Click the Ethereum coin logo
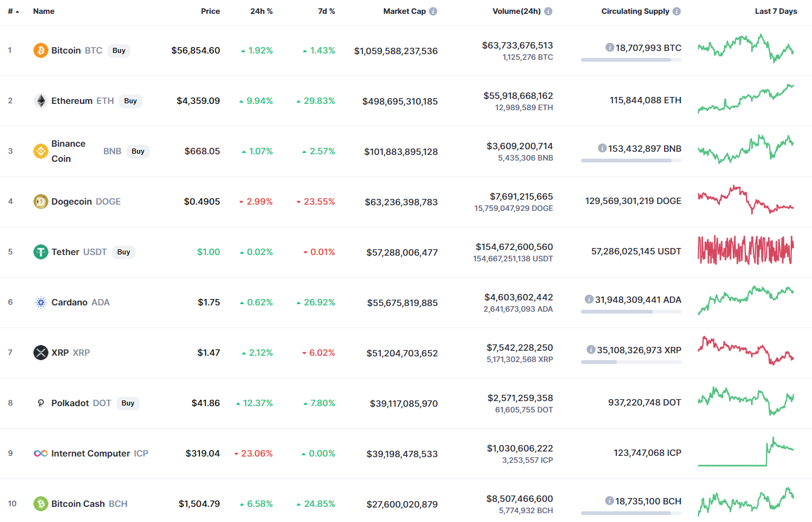This screenshot has width=812, height=522. pos(40,101)
